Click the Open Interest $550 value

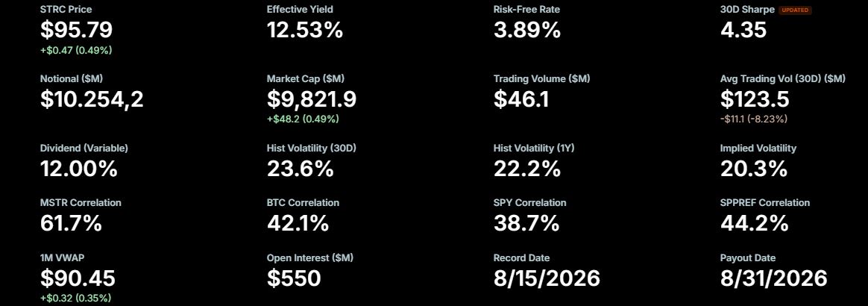(294, 278)
